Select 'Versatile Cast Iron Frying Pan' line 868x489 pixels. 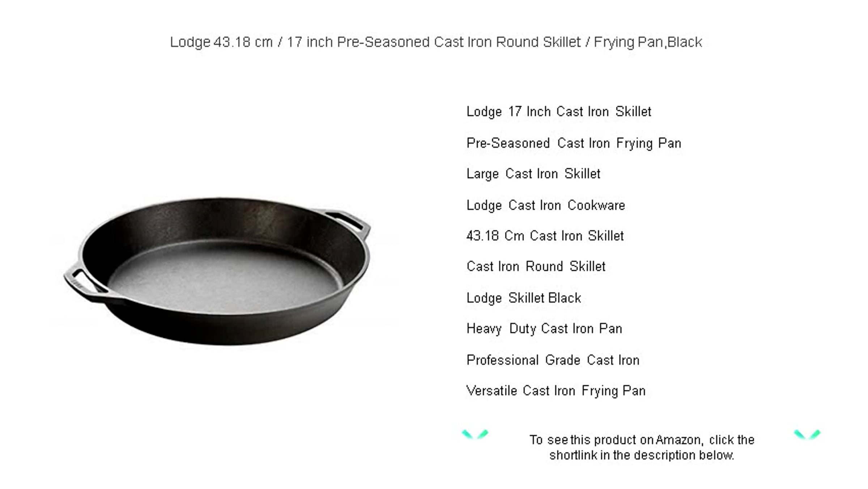pos(556,391)
